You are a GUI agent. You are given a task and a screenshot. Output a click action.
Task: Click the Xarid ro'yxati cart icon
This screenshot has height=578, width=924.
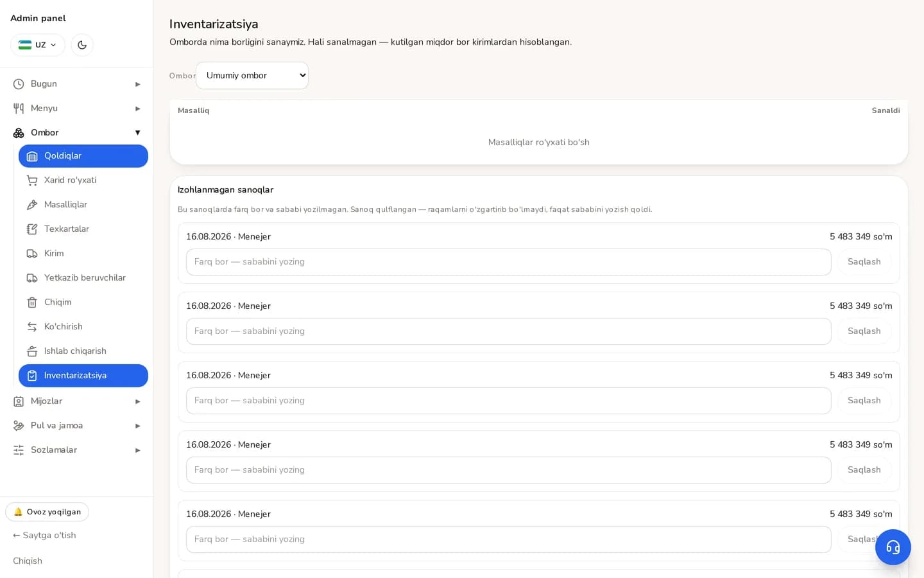(x=32, y=180)
